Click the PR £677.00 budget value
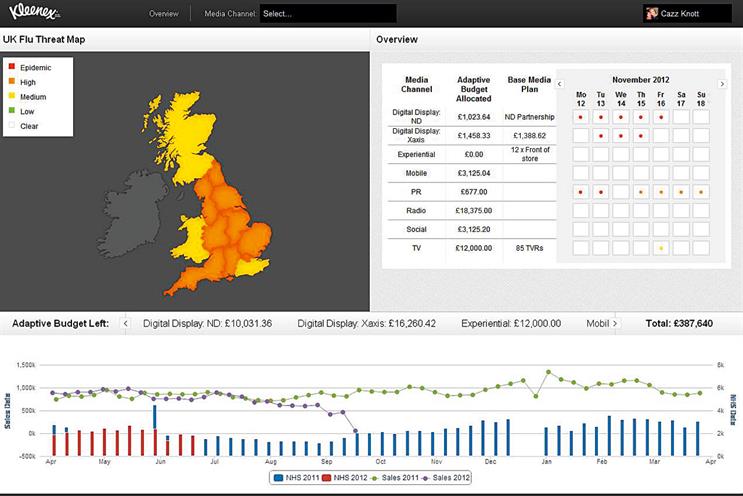Screen dimensions: 743x496 click(474, 192)
